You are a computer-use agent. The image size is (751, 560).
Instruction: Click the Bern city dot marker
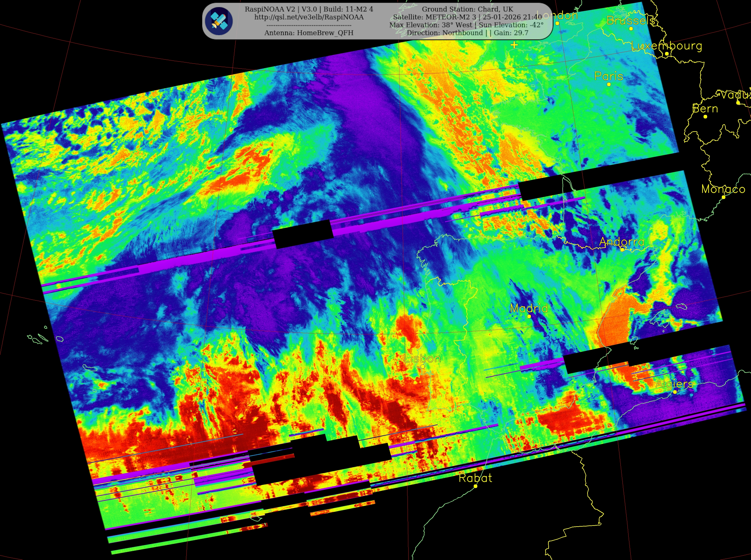tap(705, 117)
